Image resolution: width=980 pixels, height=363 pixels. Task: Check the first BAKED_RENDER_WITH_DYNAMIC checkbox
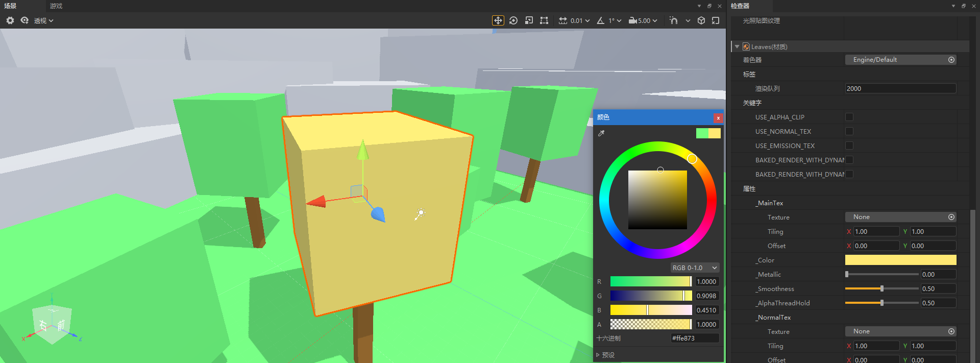849,160
